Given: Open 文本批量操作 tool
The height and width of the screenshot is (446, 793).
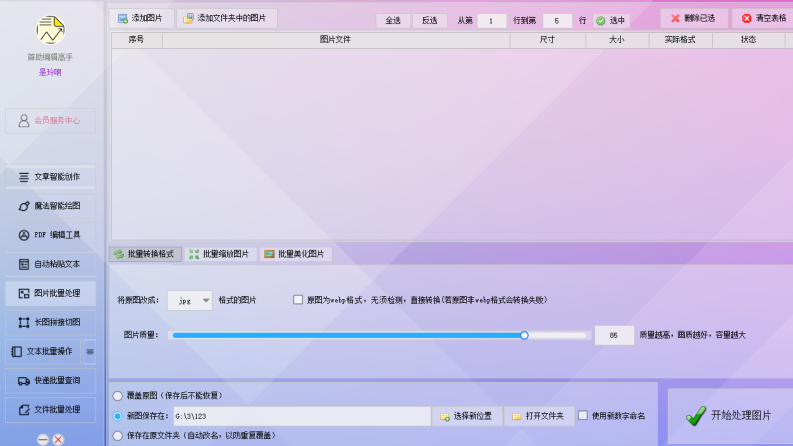Looking at the screenshot, I should tap(43, 351).
